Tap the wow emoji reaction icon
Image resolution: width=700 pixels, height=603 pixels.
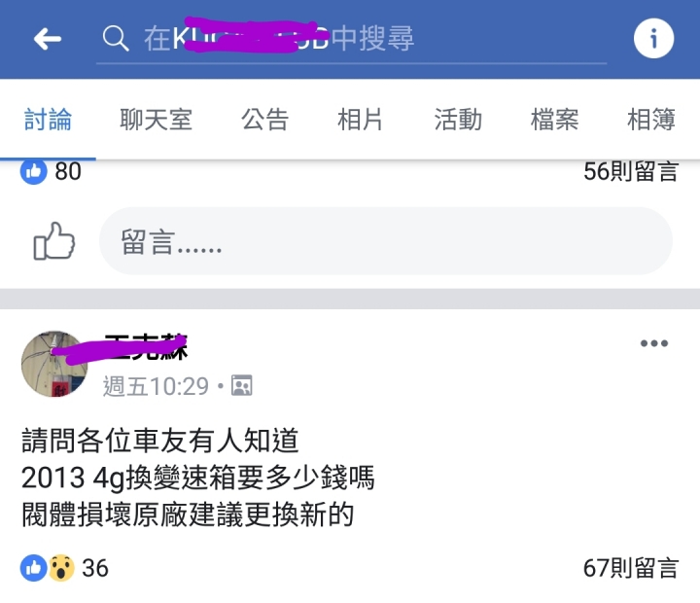[x=61, y=568]
